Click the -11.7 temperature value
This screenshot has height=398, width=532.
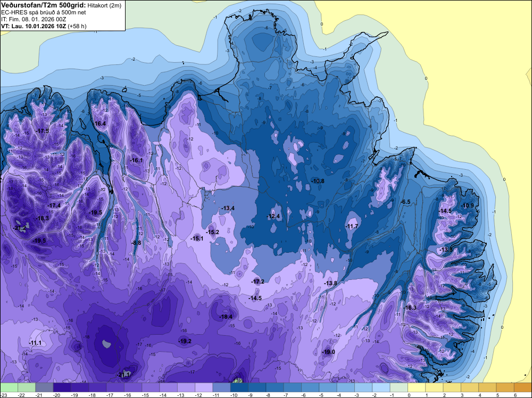tap(352, 226)
